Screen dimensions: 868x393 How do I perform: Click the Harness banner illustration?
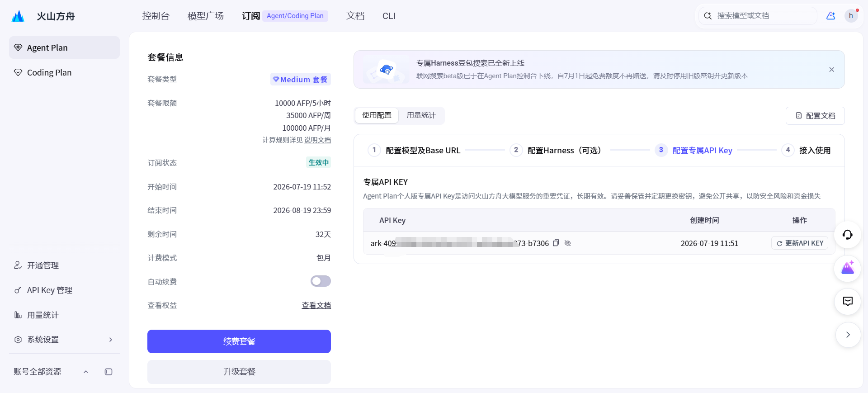[x=387, y=70]
